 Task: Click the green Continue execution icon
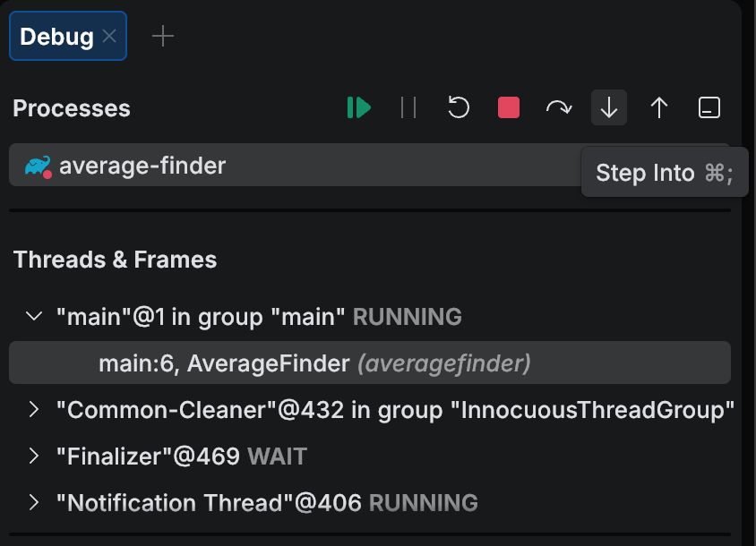pos(357,107)
